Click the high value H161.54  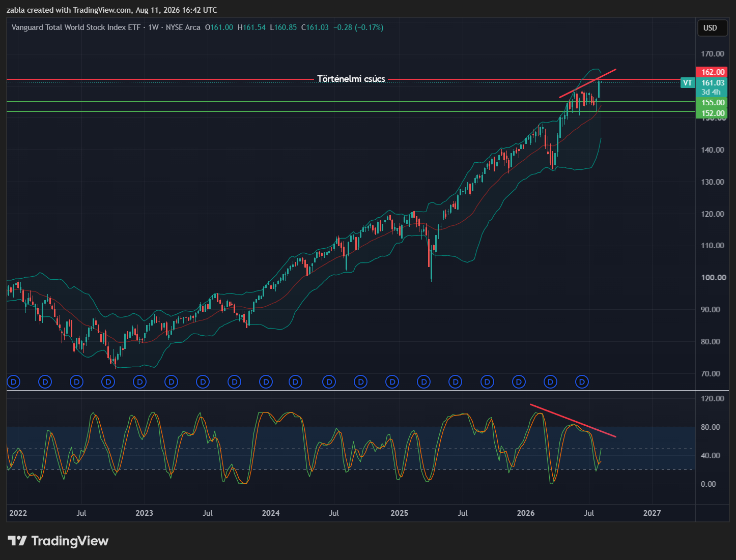(252, 27)
